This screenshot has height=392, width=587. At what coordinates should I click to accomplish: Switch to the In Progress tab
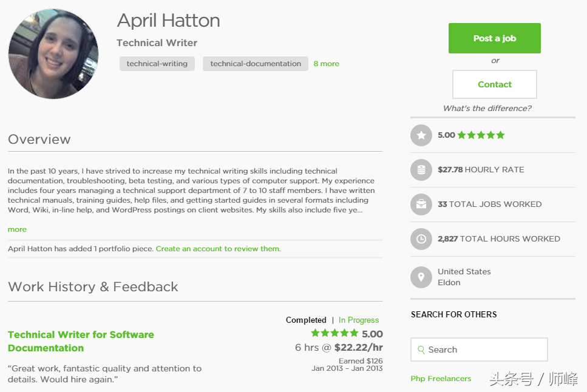click(x=359, y=320)
